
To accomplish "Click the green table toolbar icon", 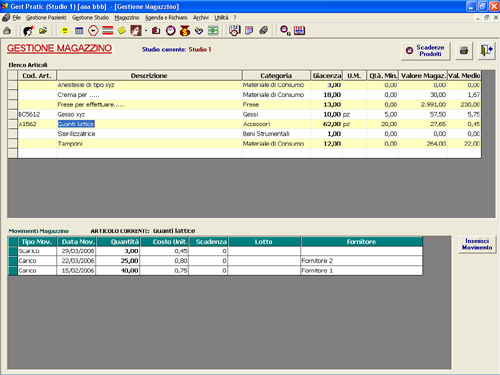I will coord(213,31).
